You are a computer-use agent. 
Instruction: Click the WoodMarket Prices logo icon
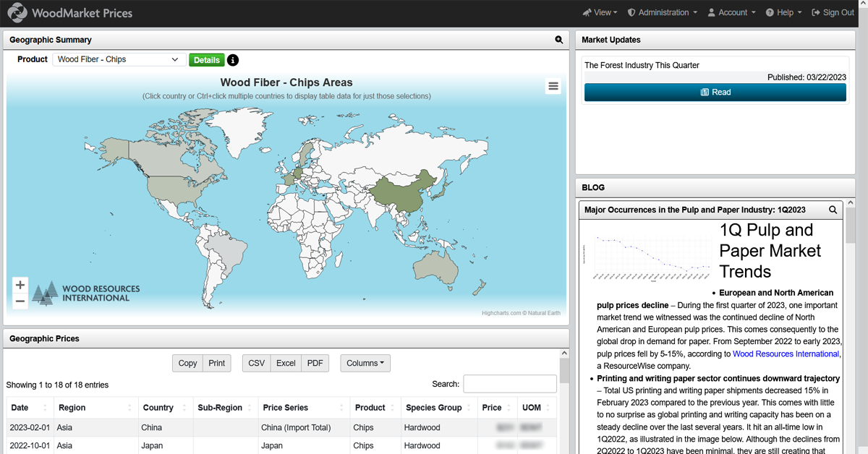(17, 12)
